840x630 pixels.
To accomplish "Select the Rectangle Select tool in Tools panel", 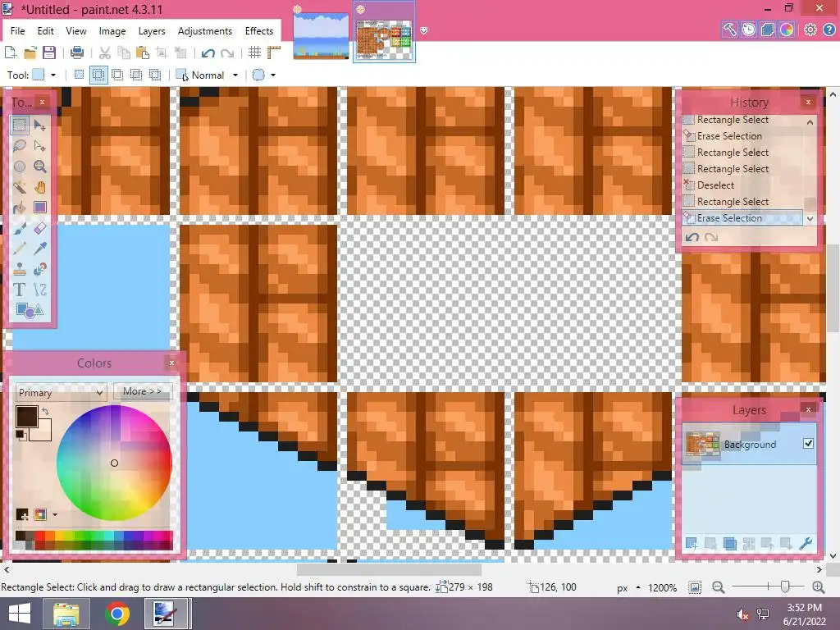I will coord(20,126).
